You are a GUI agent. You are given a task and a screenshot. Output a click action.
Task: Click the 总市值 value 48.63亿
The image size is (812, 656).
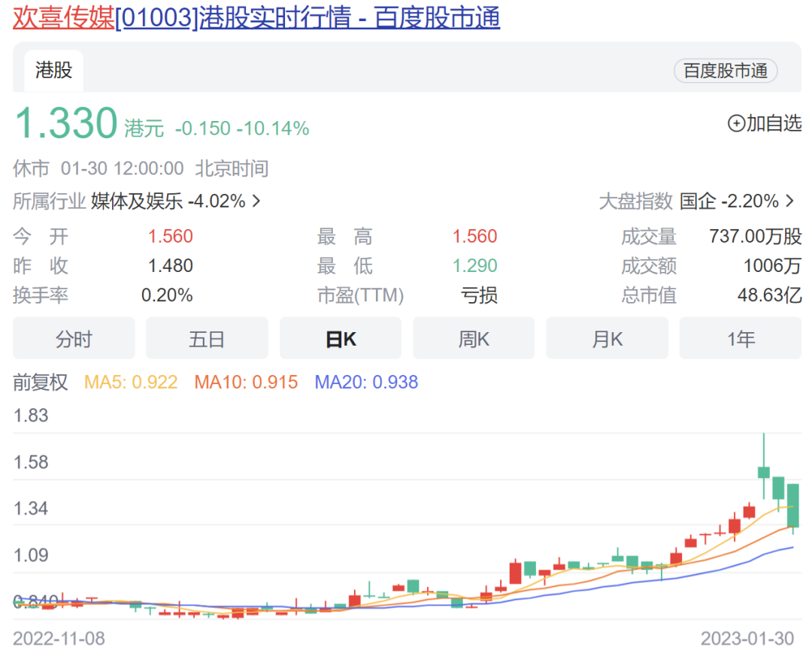coord(770,295)
